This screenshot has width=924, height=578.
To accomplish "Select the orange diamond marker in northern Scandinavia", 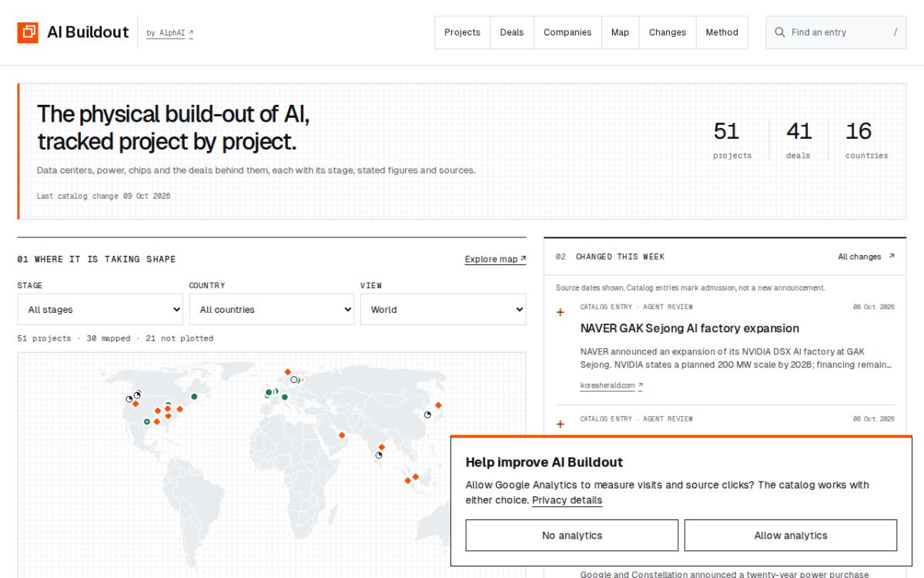I will 287,371.
